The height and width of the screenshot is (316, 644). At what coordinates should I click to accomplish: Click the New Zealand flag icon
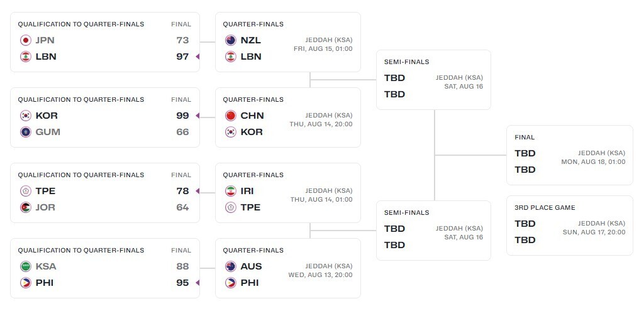231,40
